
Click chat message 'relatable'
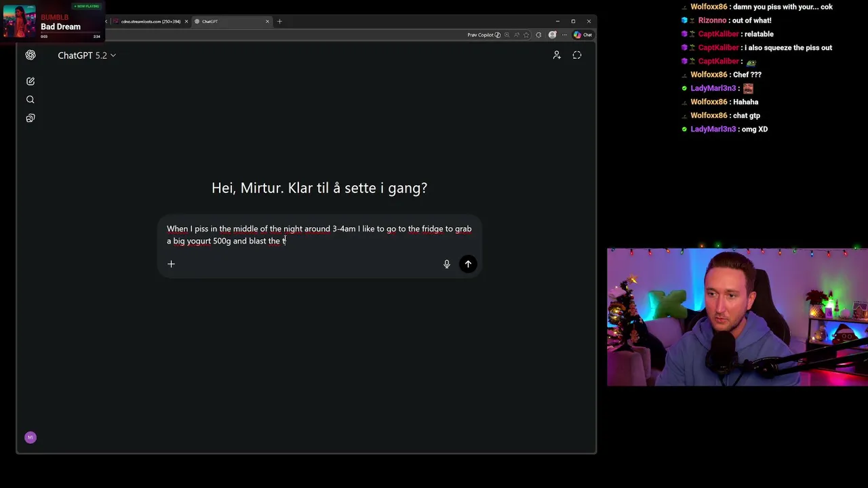[759, 34]
